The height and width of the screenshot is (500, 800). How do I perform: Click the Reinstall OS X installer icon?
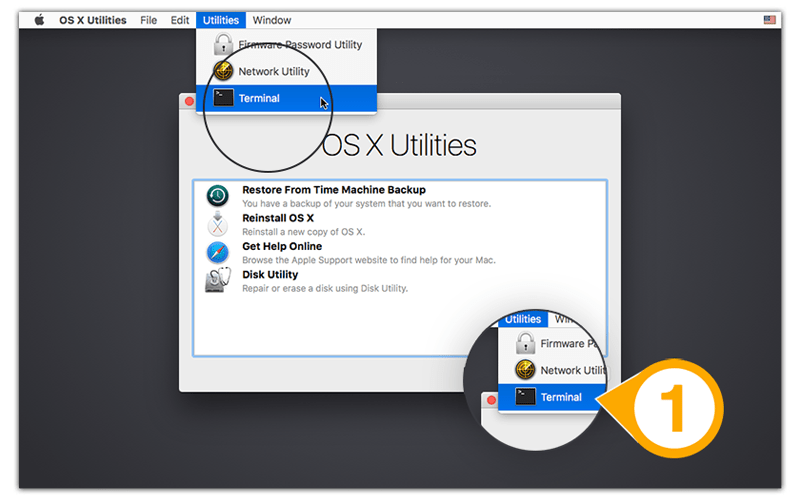pos(217,224)
